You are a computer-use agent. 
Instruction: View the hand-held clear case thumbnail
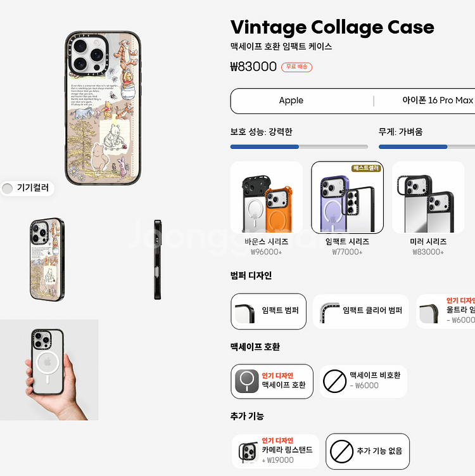pyautogui.click(x=49, y=370)
